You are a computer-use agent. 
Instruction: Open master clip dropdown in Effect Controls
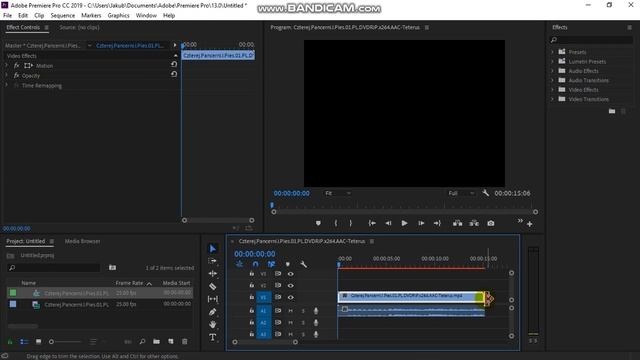[x=89, y=46]
